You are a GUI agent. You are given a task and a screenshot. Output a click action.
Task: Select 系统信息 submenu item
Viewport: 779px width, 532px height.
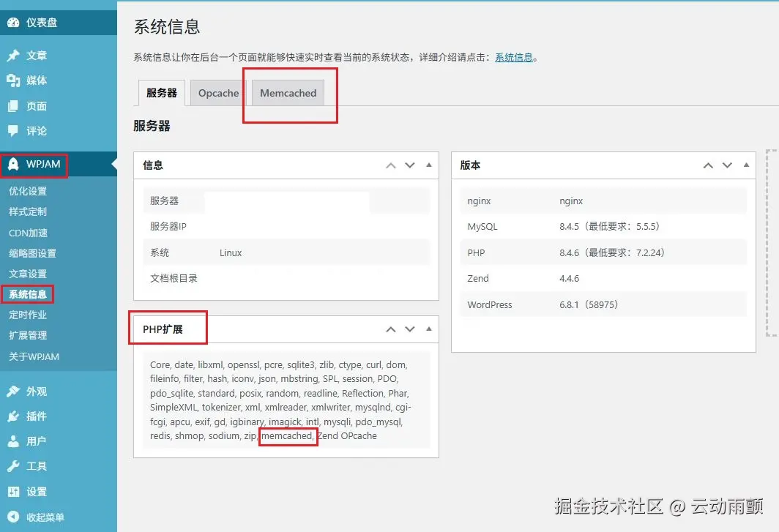(x=28, y=294)
